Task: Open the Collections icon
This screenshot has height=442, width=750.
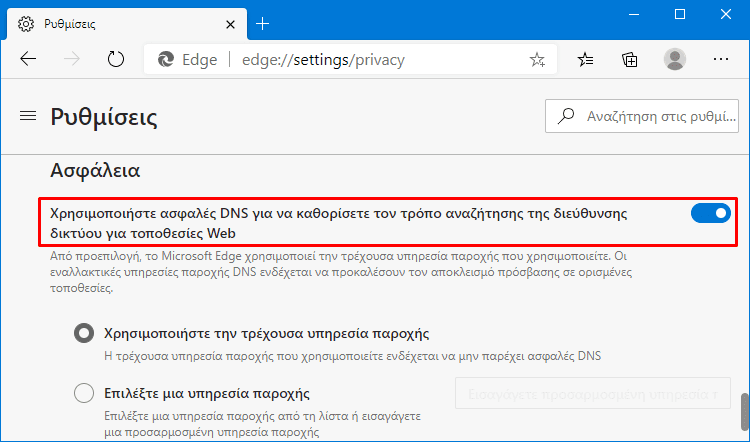Action: (x=629, y=60)
